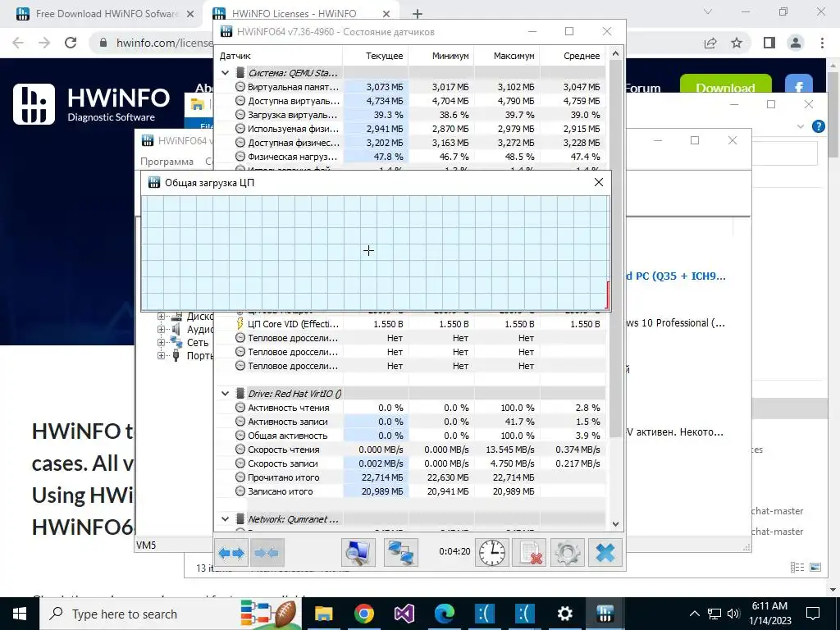Open remote network computers icon in sensor toolbar
The image size is (840, 630).
400,552
